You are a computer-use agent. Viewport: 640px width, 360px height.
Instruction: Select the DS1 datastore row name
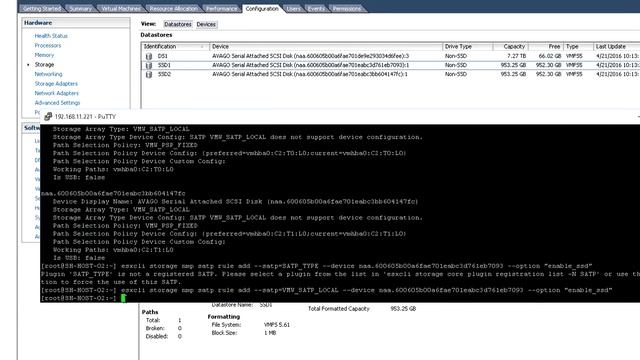[x=162, y=56]
